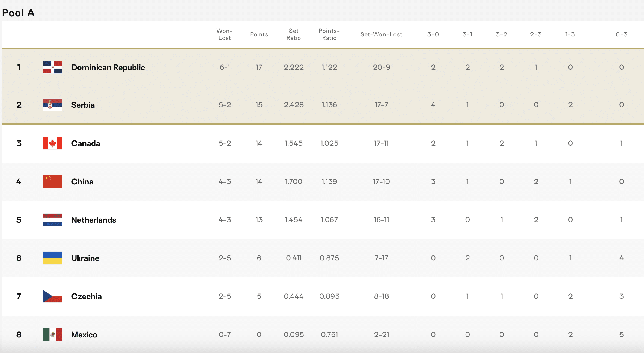Click the Mexico flag icon
644x353 pixels.
[53, 335]
